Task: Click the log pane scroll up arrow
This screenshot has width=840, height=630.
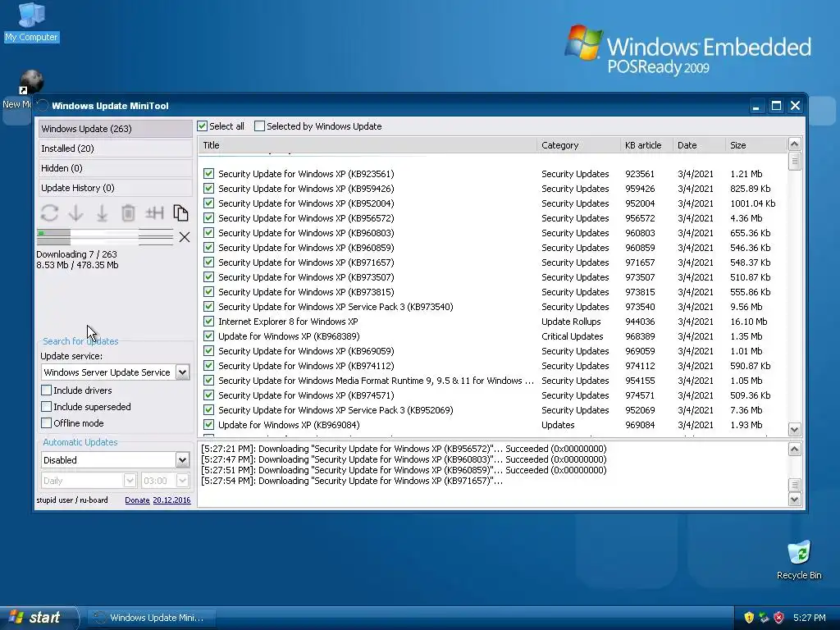Action: pos(794,449)
